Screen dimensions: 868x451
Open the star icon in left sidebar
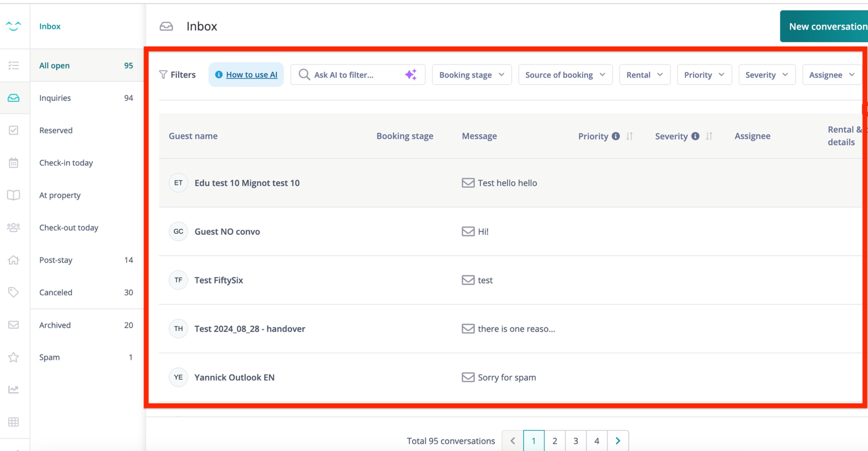13,357
